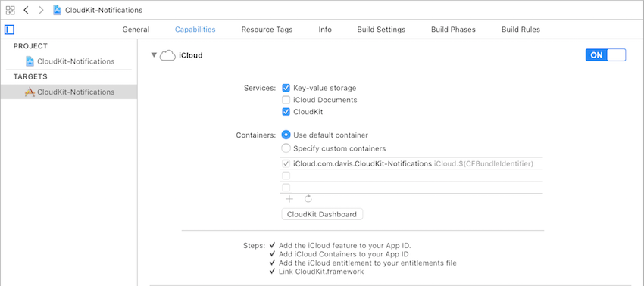Click the iCloud section title
Image resolution: width=644 pixels, height=286 pixels.
click(191, 55)
